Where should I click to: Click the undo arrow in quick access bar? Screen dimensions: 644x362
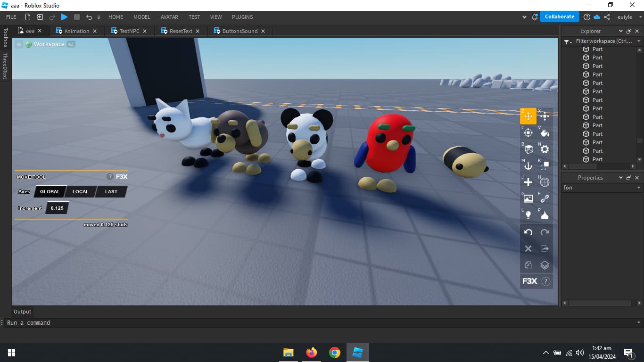coord(89,17)
